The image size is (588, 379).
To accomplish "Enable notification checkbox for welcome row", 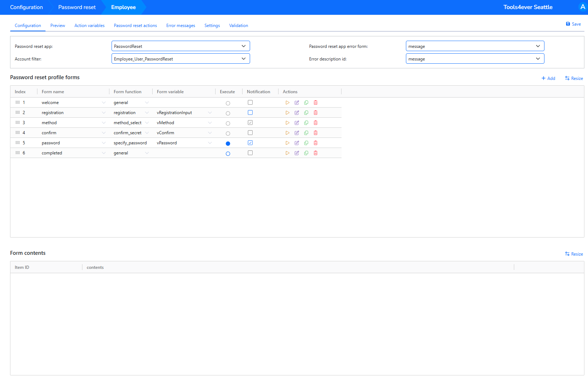I will coord(250,103).
